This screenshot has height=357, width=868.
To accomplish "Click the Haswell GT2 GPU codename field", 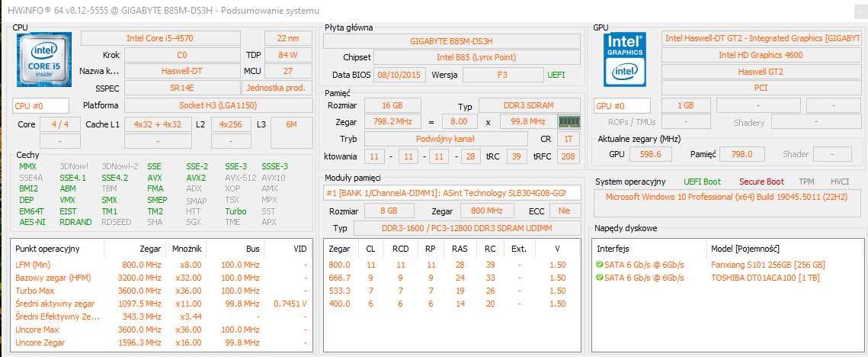I will [761, 72].
